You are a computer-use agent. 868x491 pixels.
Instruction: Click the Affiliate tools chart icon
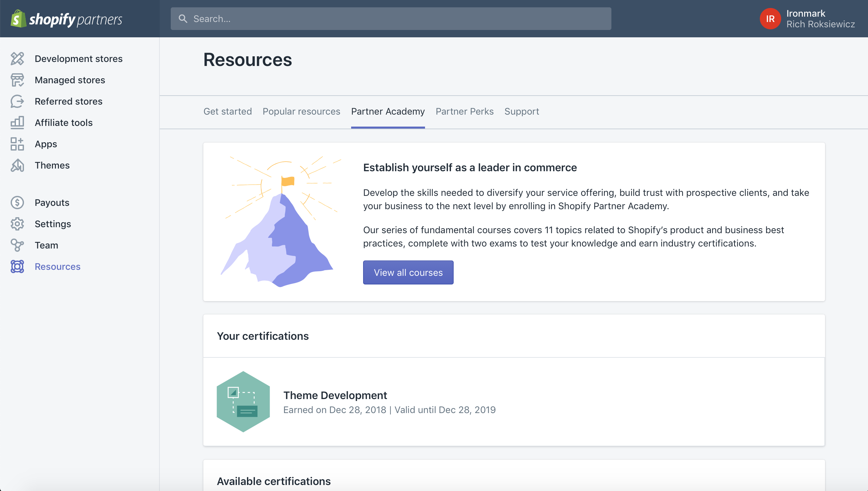17,122
